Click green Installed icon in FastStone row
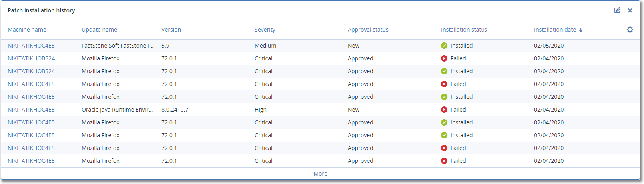The width and height of the screenshot is (644, 184). point(444,46)
